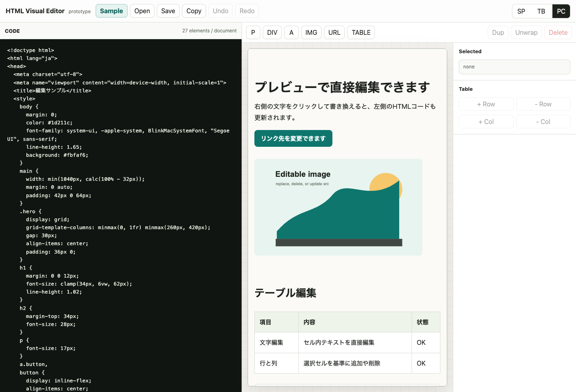Viewport: 576px width, 392px height.
Task: Insert an A link element
Action: [x=292, y=32]
